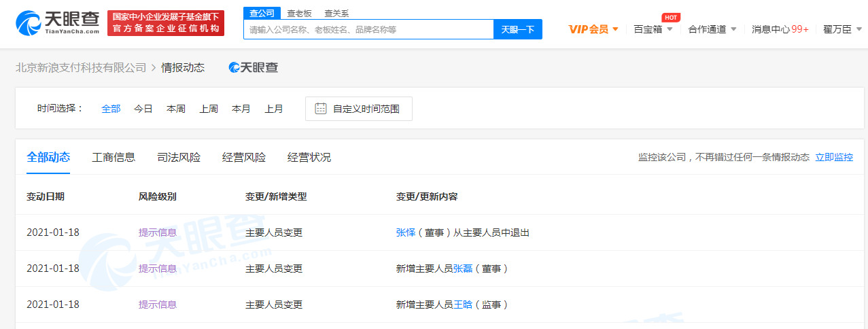Click the 天眼一下 search button
The image size is (868, 329).
pos(518,29)
